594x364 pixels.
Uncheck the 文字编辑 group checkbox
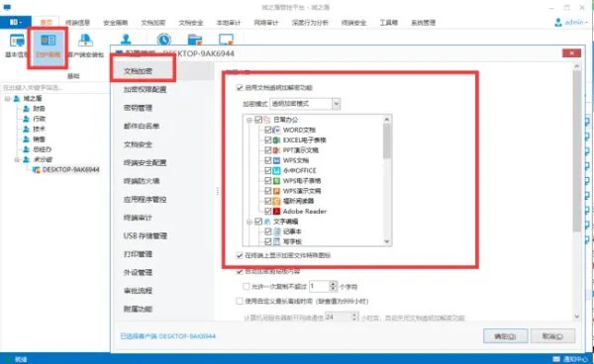[x=258, y=222]
